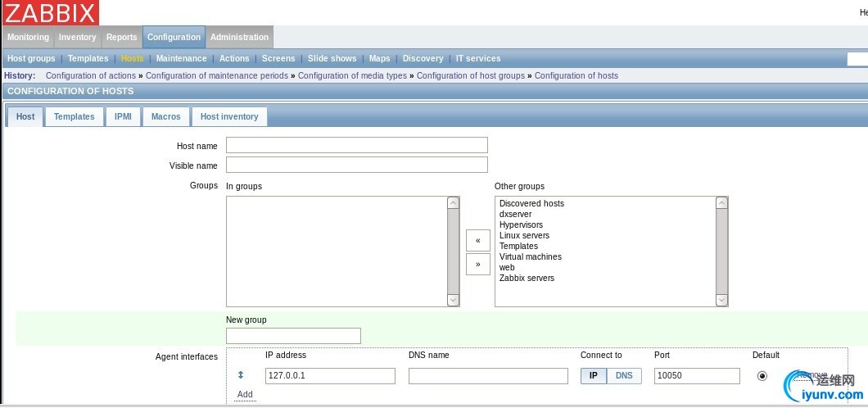
Task: Select the Default interface radio button
Action: (x=762, y=376)
